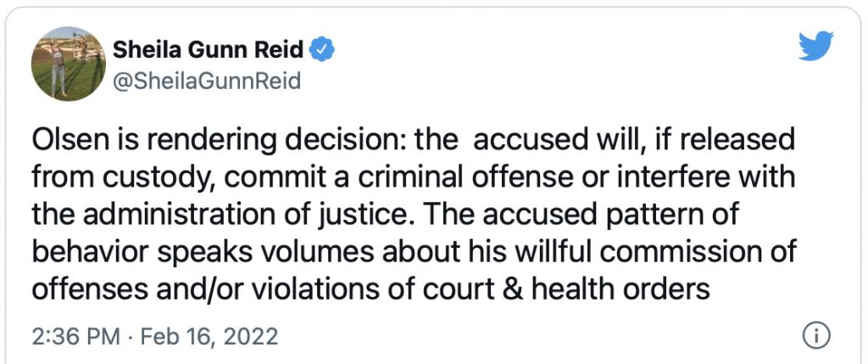Click the 2:36 PM timestamp

[x=75, y=336]
